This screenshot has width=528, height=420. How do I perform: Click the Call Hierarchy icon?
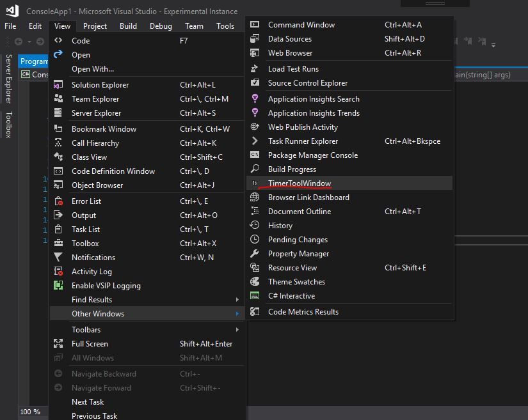tap(58, 143)
